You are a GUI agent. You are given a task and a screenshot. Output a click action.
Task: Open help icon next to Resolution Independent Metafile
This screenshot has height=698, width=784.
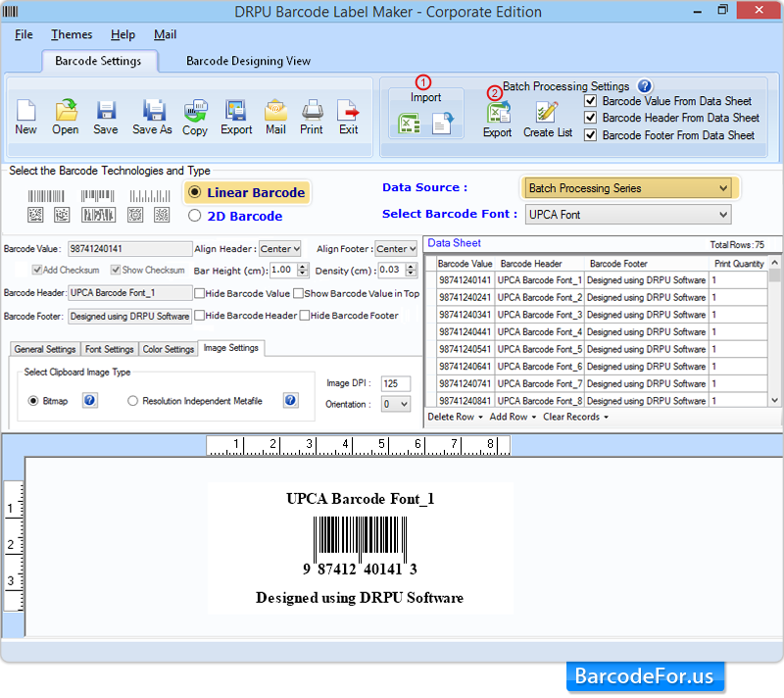coord(290,400)
